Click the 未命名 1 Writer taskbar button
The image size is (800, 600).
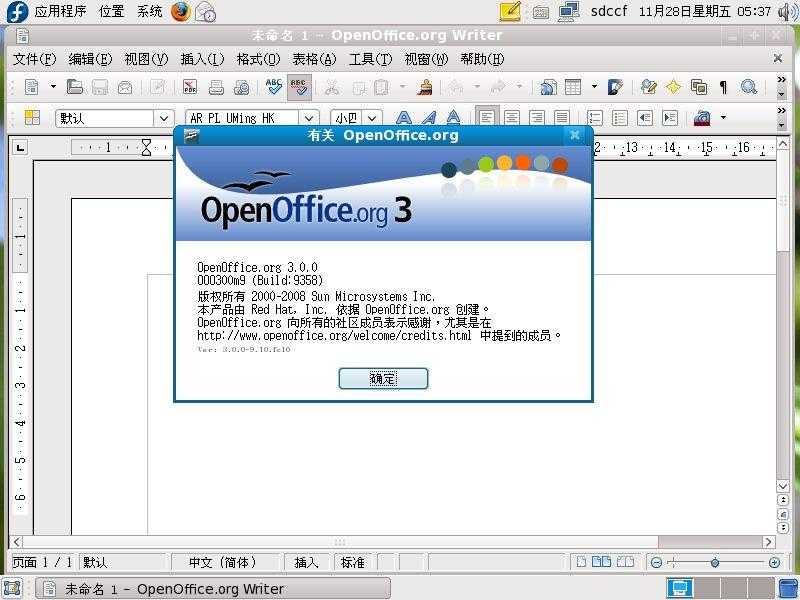213,589
